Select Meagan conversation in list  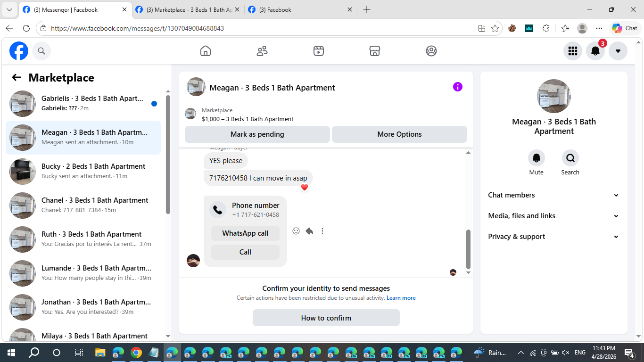coord(83,138)
